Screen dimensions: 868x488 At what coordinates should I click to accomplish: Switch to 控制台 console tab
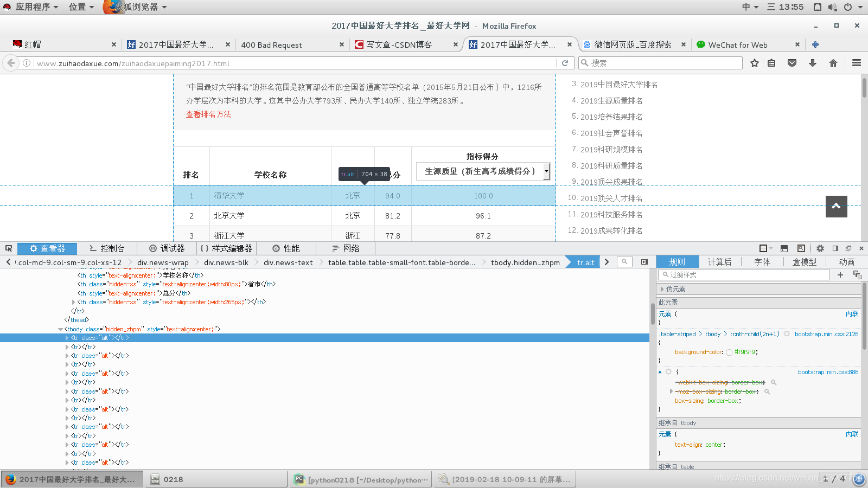(107, 248)
